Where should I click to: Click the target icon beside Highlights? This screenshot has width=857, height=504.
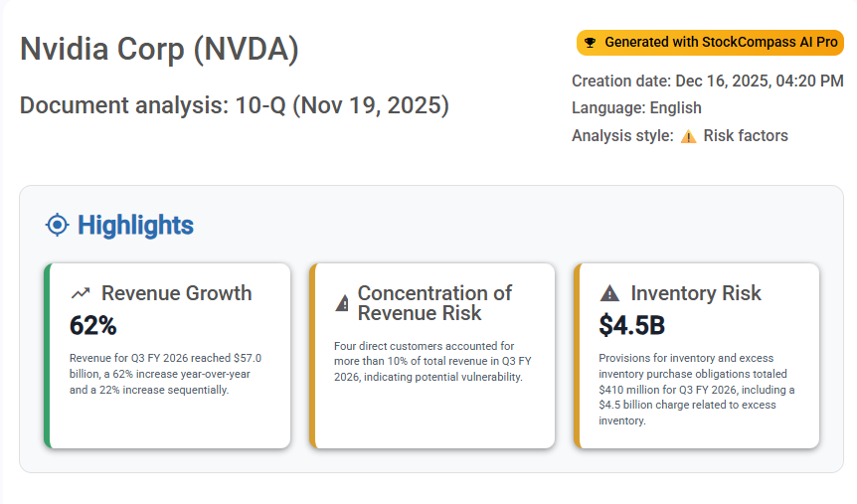[58, 225]
